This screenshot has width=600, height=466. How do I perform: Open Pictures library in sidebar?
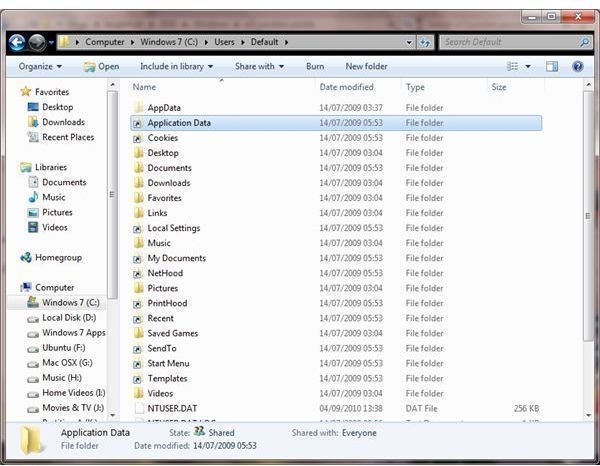point(50,212)
